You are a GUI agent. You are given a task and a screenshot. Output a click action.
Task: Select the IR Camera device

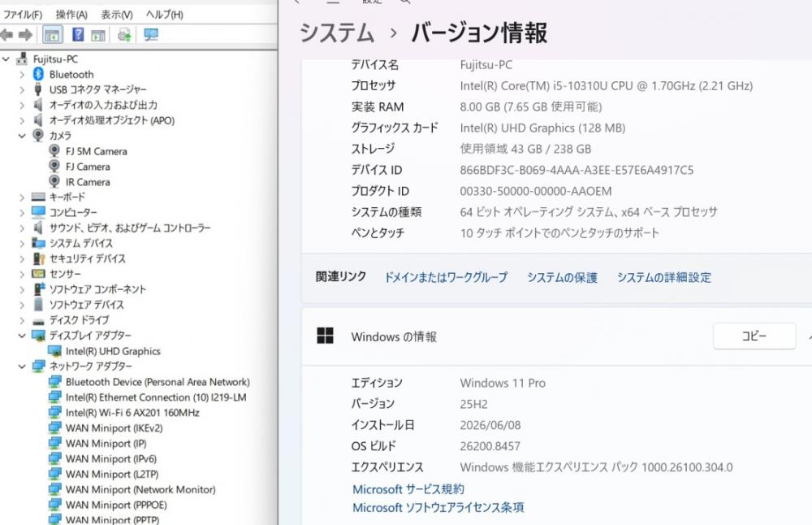(x=88, y=182)
